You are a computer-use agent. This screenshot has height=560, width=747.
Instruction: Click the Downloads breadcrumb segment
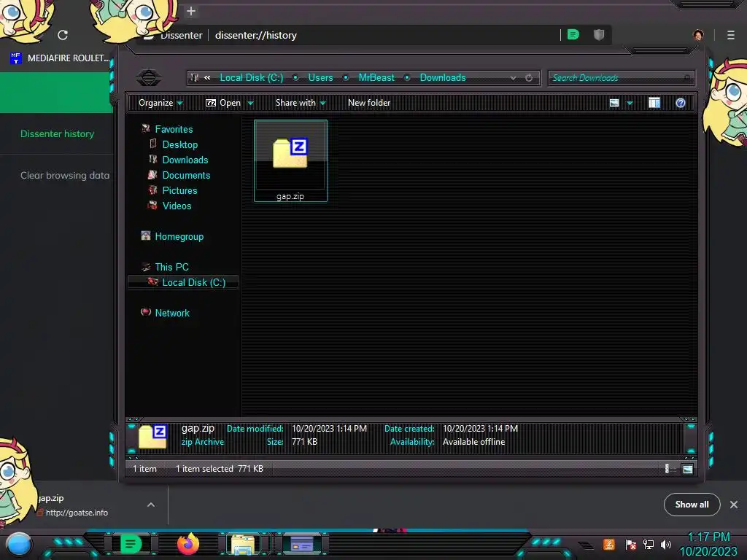coord(443,77)
